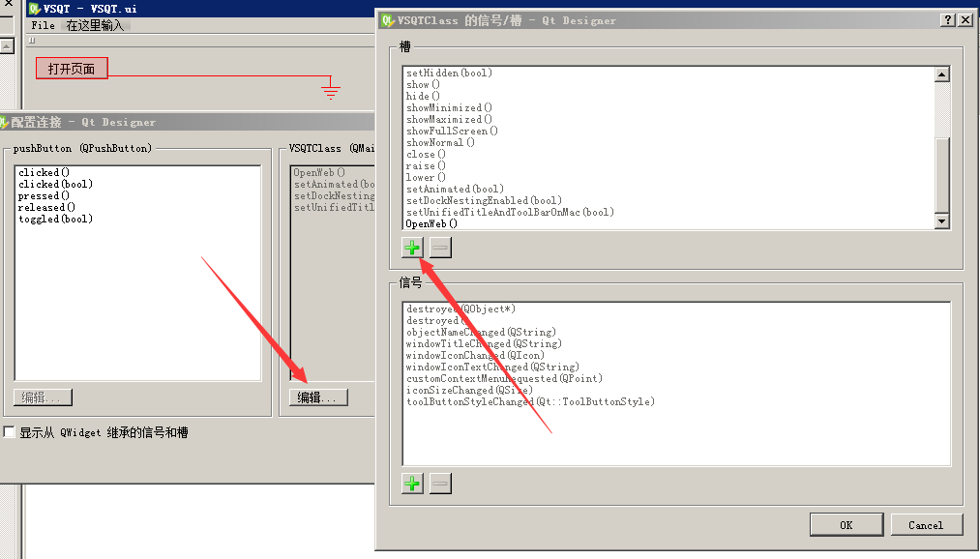Select setHidden(bool) slot
Viewport: 980px width, 559px height.
click(450, 74)
